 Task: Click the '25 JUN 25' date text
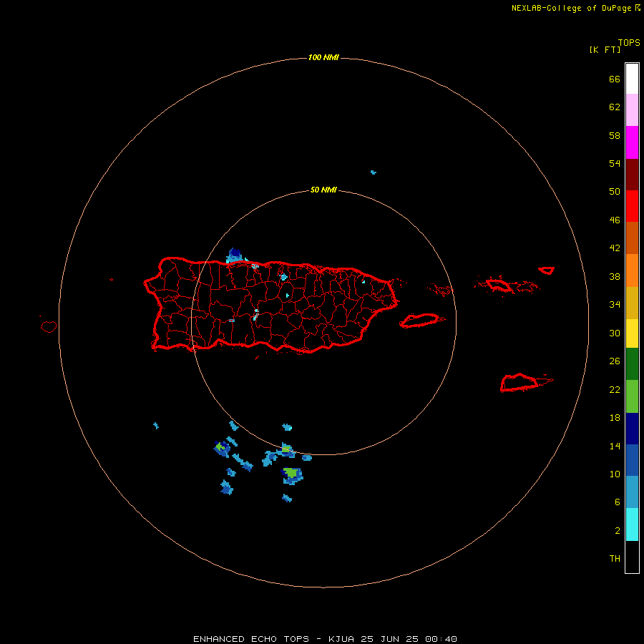coord(389,639)
